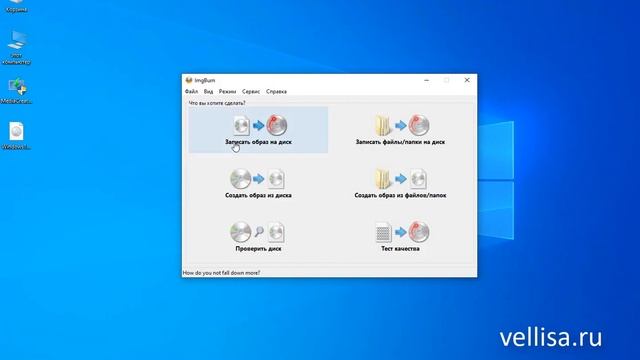Select Recycle Bin desktop icon

16,6
